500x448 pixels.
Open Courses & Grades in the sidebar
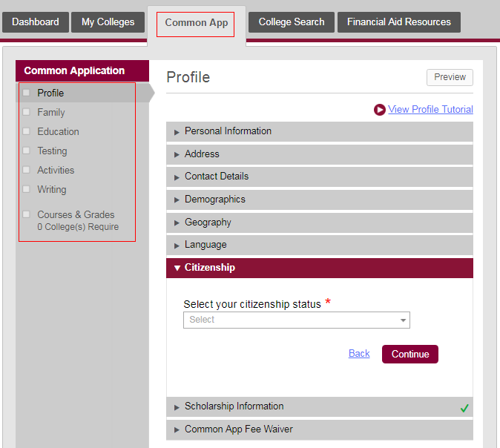76,214
